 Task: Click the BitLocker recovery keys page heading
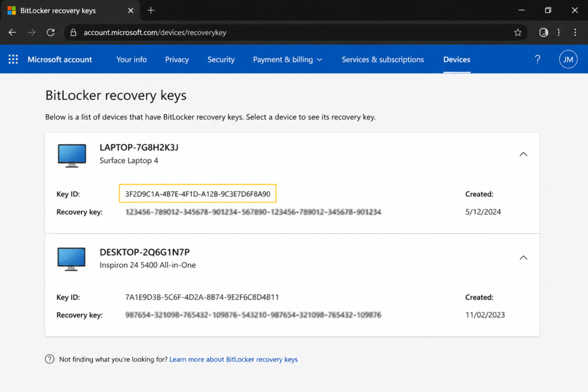(115, 95)
